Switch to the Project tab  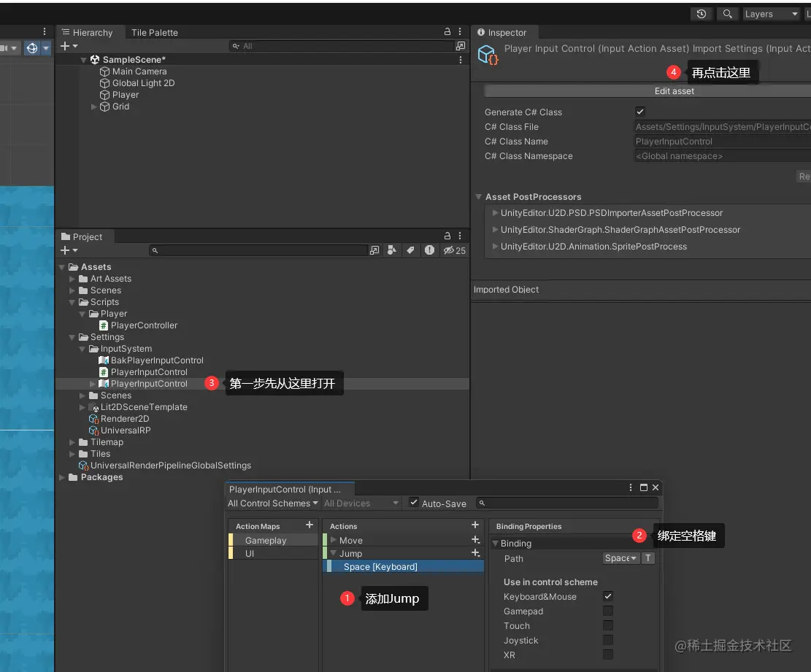pos(82,236)
